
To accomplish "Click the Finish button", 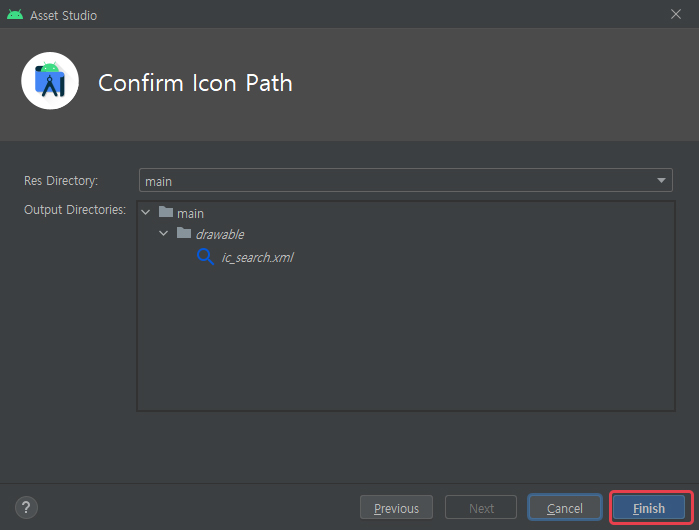I will click(x=649, y=508).
